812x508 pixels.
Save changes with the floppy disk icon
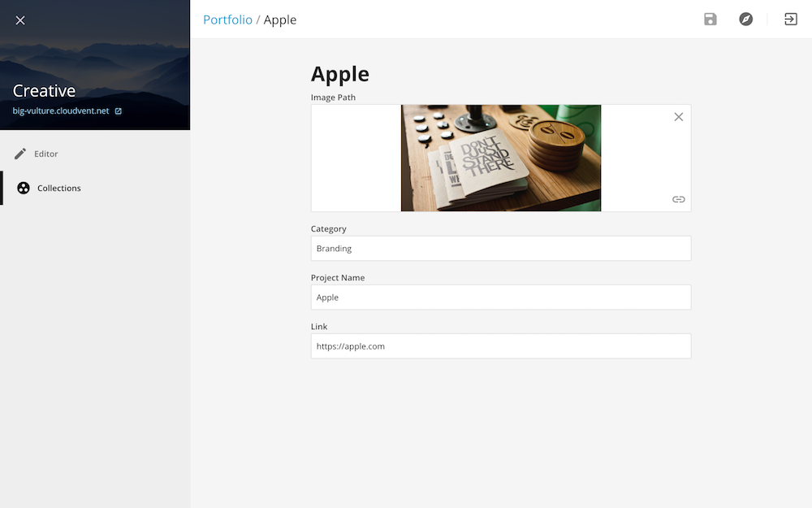point(710,20)
